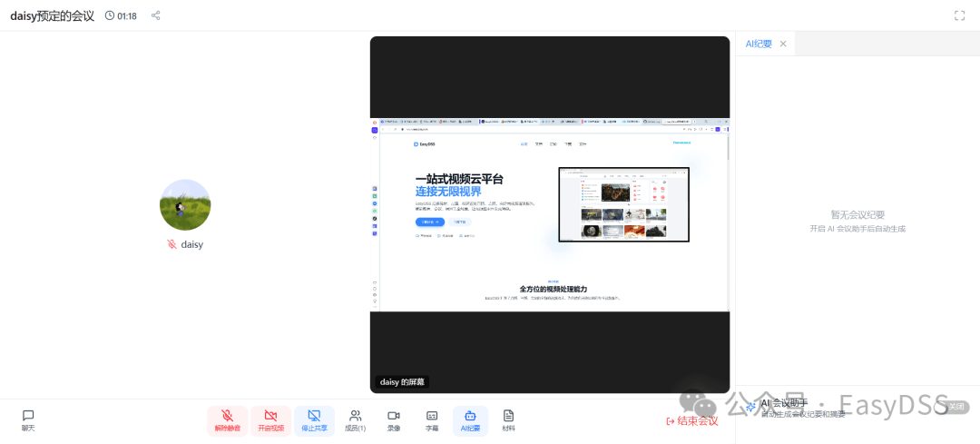Screen dimensions: 980x444
Task: Stop screen sharing (停止共享)
Action: coord(314,421)
